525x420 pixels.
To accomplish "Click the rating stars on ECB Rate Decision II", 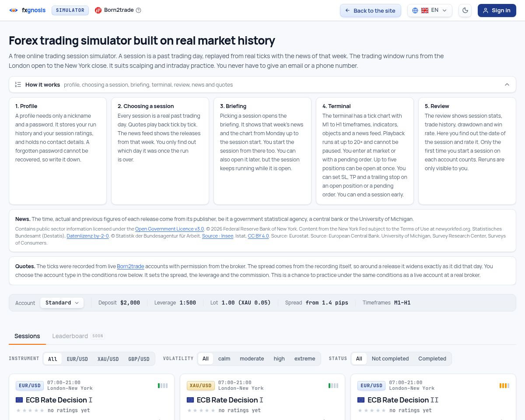I will pos(372,410).
